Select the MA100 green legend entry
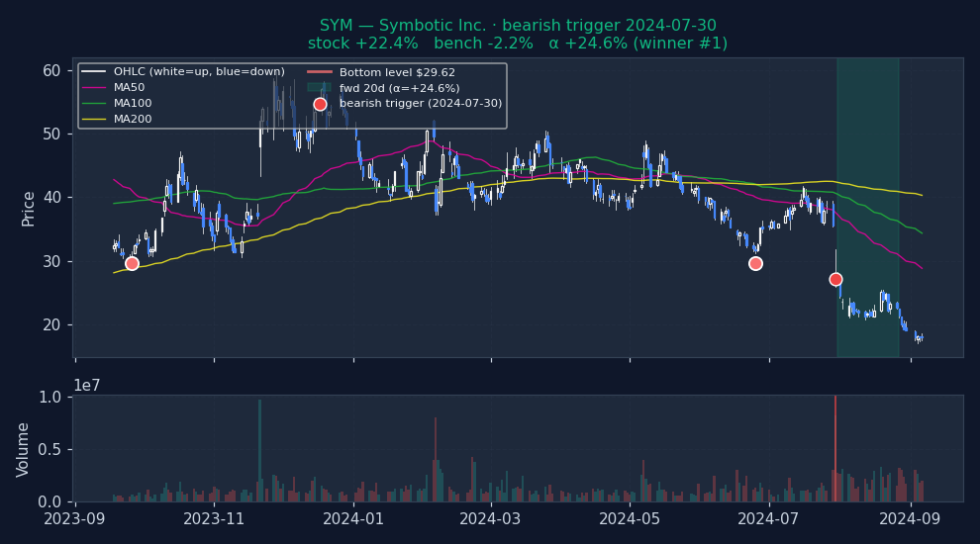Image resolution: width=980 pixels, height=544 pixels. coord(132,104)
